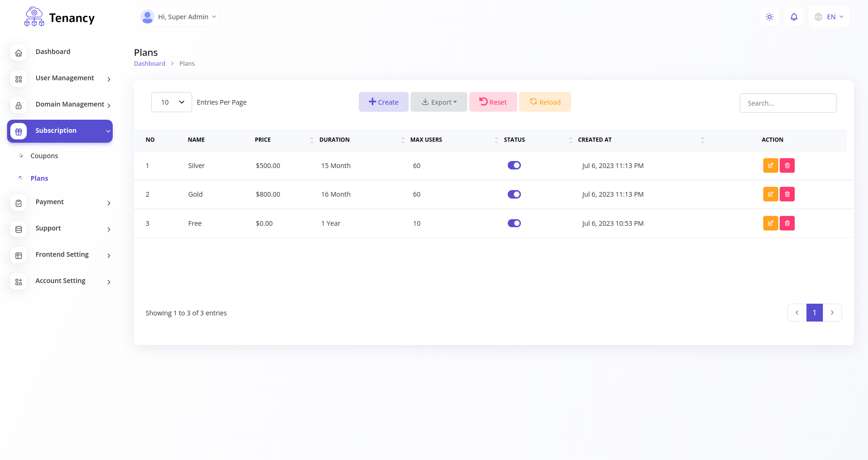Select Plans submenu item
Screen dimensions: 868x460
click(x=39, y=178)
